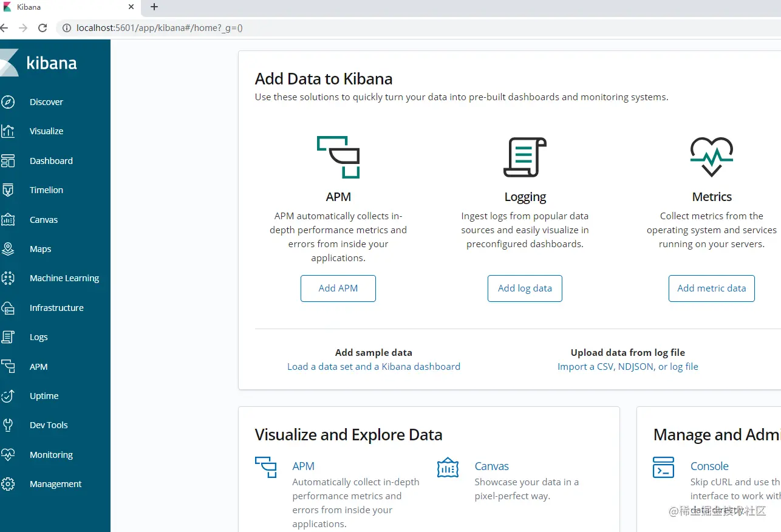Click the Visualize and Explore Data heading
The image size is (781, 532).
349,435
